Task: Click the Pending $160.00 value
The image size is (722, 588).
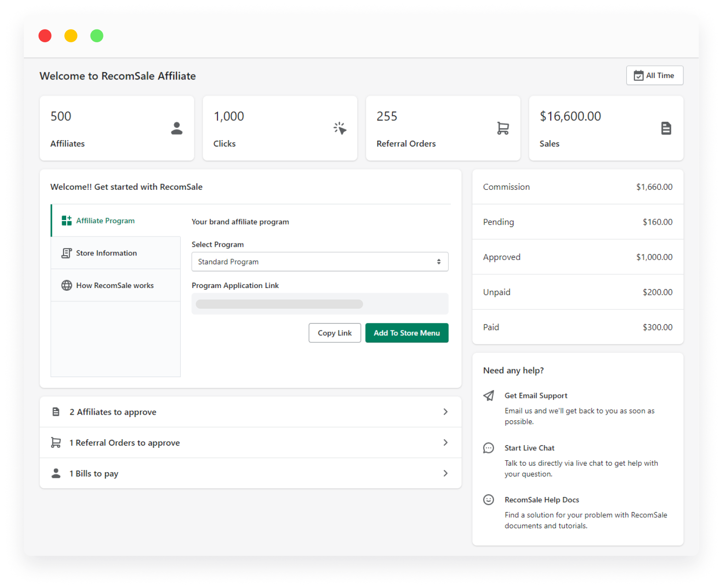Action: (657, 222)
